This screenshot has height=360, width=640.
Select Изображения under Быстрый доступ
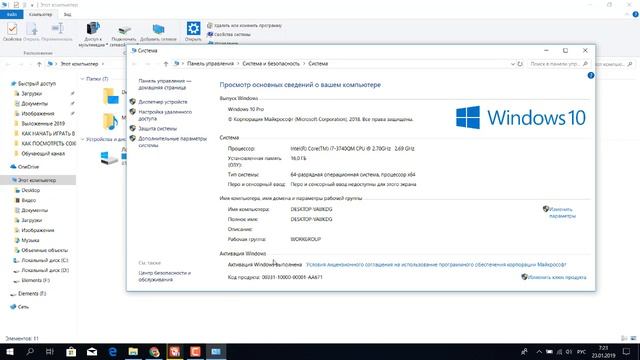(38, 113)
